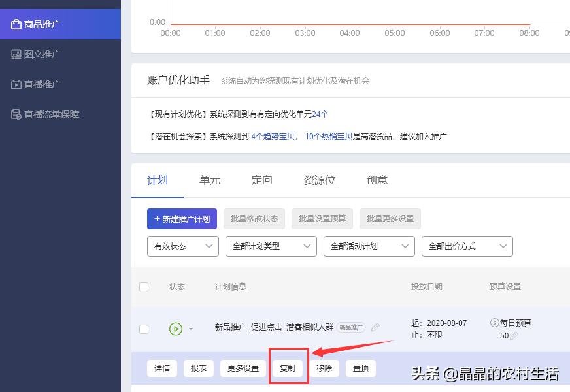This screenshot has width=570, height=392.
Task: Open the 24个 optimization units link
Action: [320, 114]
